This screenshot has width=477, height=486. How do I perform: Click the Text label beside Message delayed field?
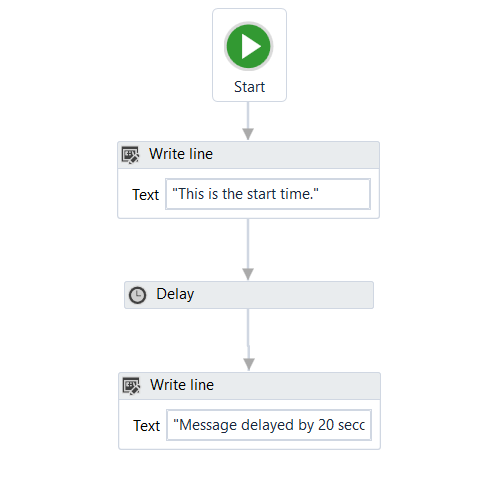coord(147,426)
